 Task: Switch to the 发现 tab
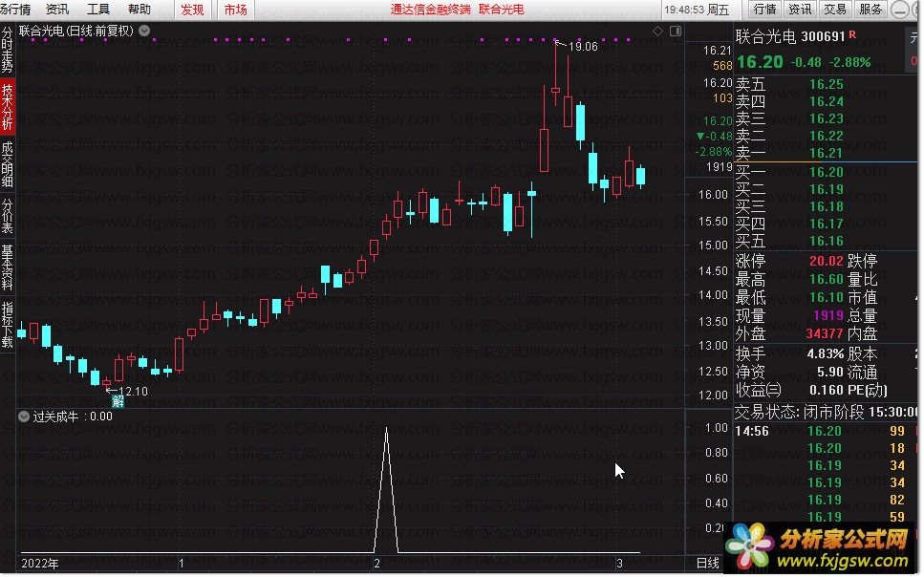tap(192, 10)
